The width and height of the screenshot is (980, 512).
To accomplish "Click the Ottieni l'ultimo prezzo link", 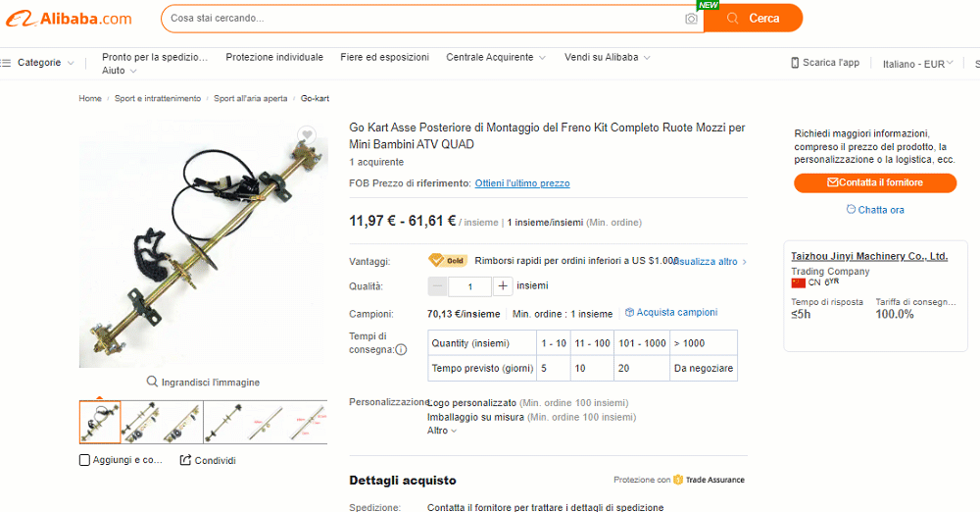I will pyautogui.click(x=522, y=183).
